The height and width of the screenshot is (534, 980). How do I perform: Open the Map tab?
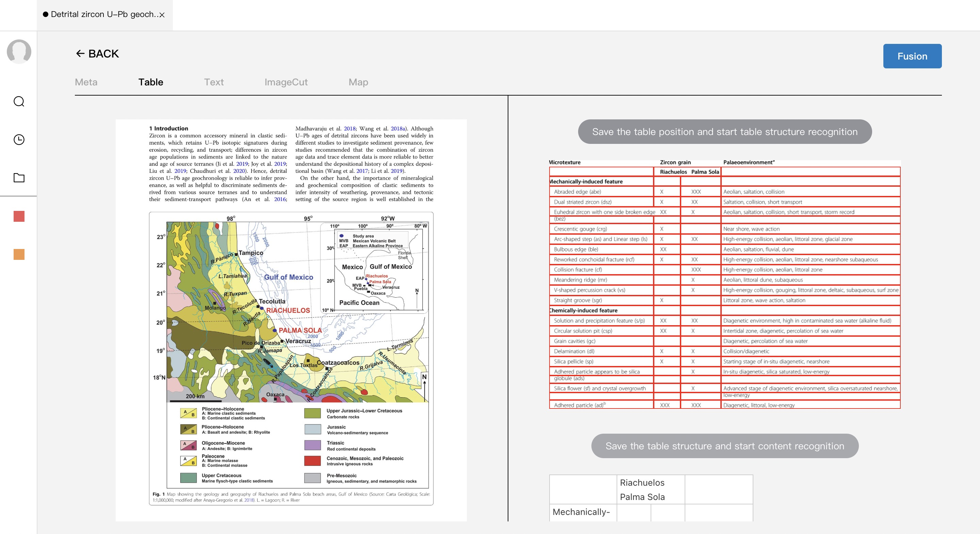pyautogui.click(x=358, y=82)
